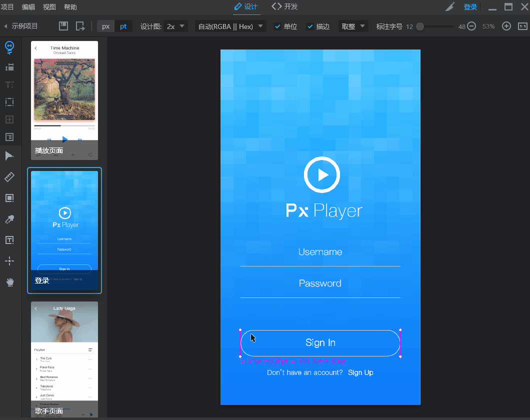Click the Username field on canvas
Image resolution: width=530 pixels, height=420 pixels.
[x=320, y=252]
